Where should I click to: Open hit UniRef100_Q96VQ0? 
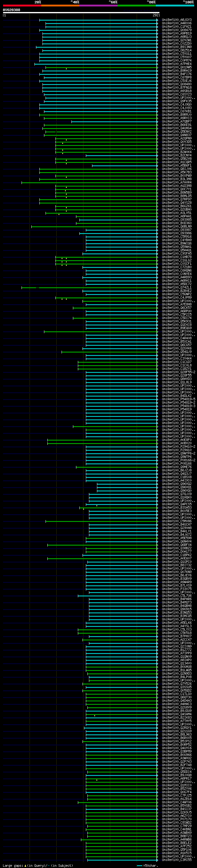coord(177,491)
